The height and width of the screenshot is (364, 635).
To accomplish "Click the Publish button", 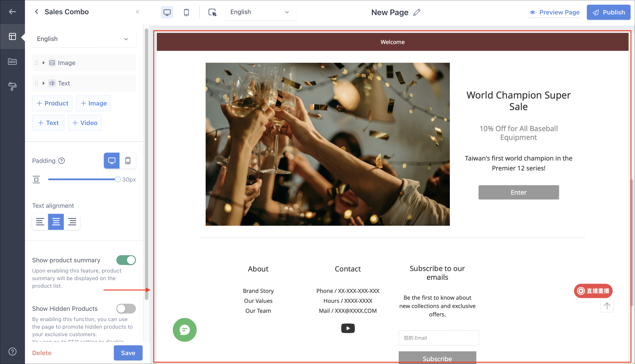I will tap(608, 12).
